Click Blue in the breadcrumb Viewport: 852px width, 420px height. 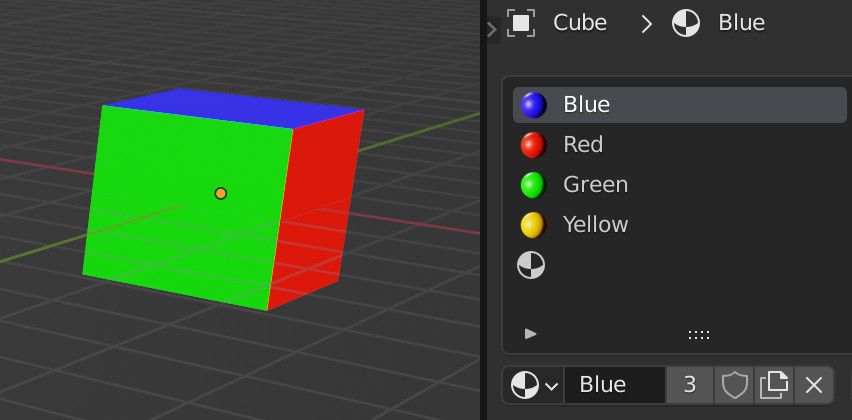pyautogui.click(x=741, y=23)
